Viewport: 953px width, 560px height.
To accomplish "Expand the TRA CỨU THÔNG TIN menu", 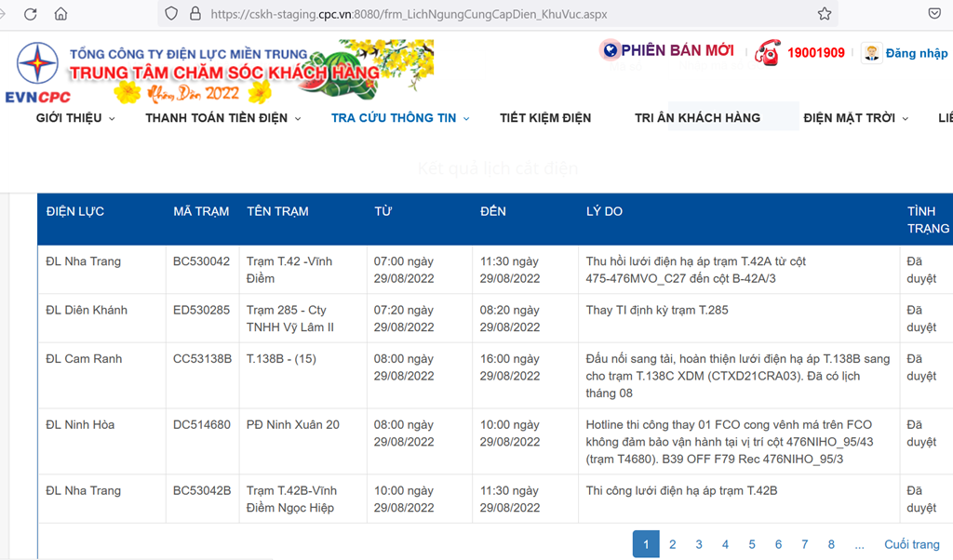I will [400, 118].
